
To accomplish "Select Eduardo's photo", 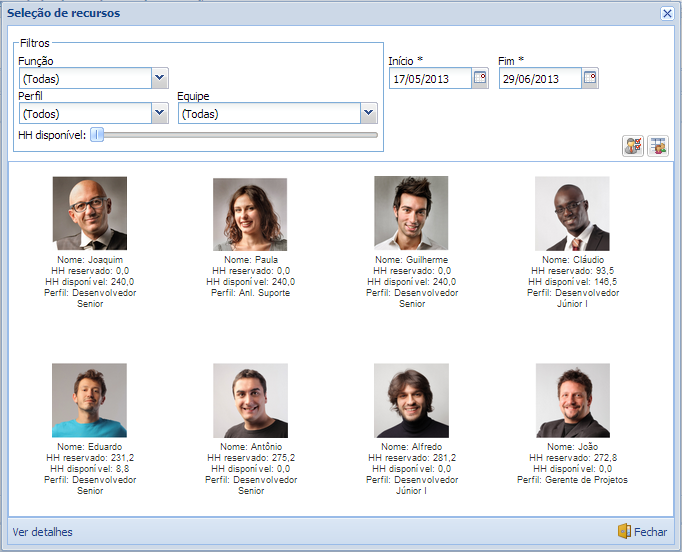I will click(90, 400).
